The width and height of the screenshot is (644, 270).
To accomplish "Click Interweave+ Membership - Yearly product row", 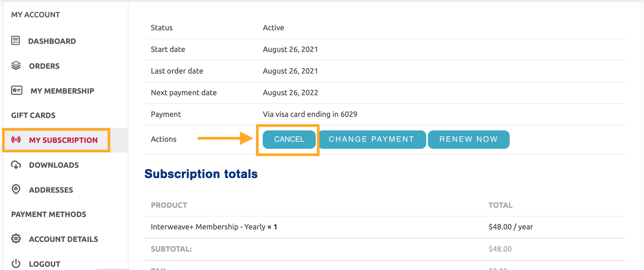I will [x=385, y=227].
